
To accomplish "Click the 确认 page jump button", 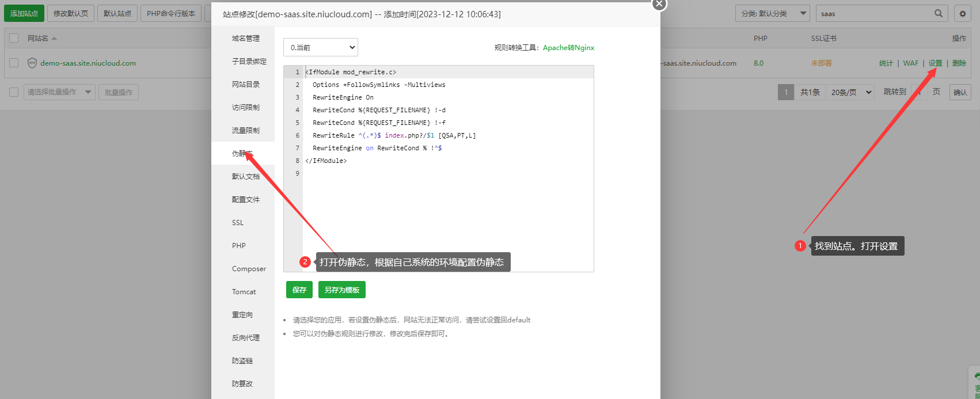I will click(960, 92).
